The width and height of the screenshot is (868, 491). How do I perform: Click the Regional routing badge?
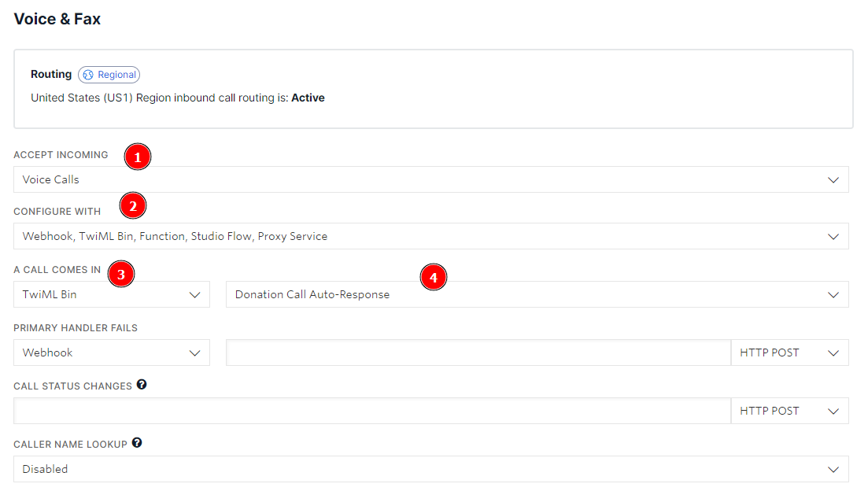tap(109, 75)
